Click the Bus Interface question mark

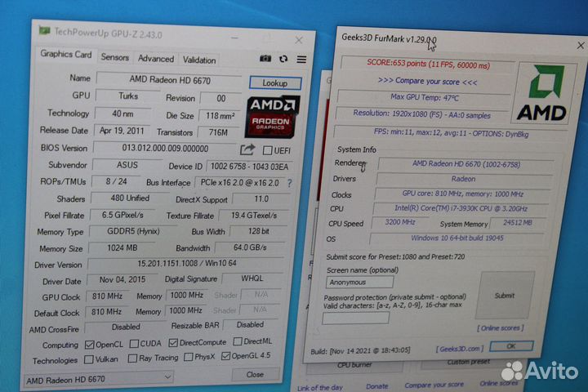[289, 183]
